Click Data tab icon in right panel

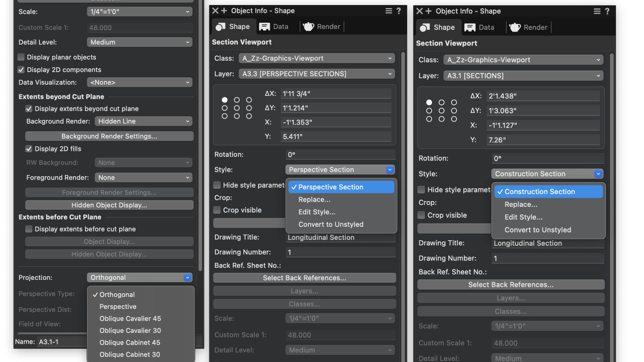tap(470, 27)
